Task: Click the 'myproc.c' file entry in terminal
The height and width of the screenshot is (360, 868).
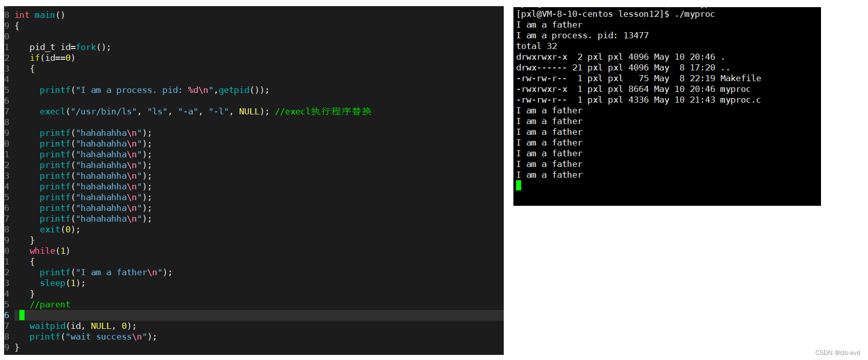Action: 639,100
